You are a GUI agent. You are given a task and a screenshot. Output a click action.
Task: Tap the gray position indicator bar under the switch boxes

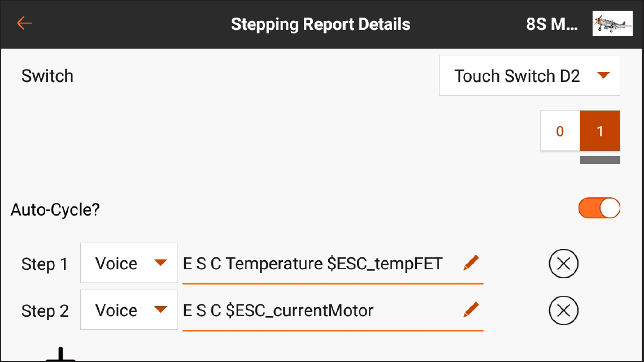pos(600,161)
